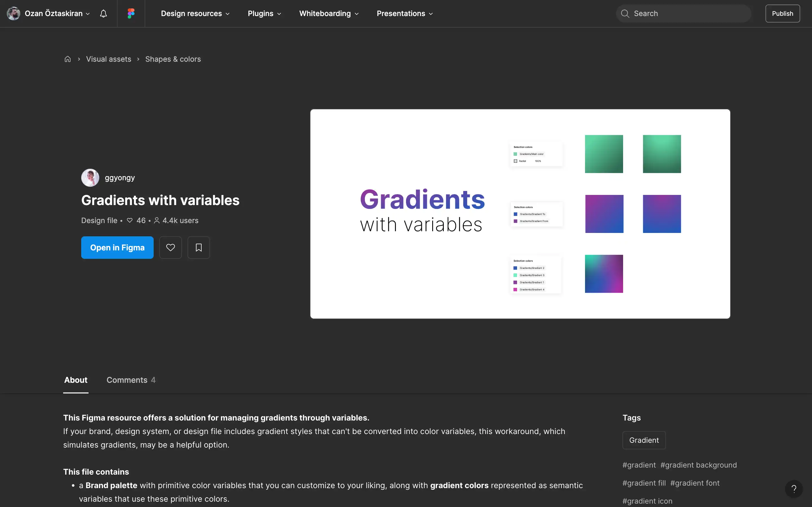This screenshot has height=507, width=812.
Task: Click the Figma logo icon
Action: 131,14
